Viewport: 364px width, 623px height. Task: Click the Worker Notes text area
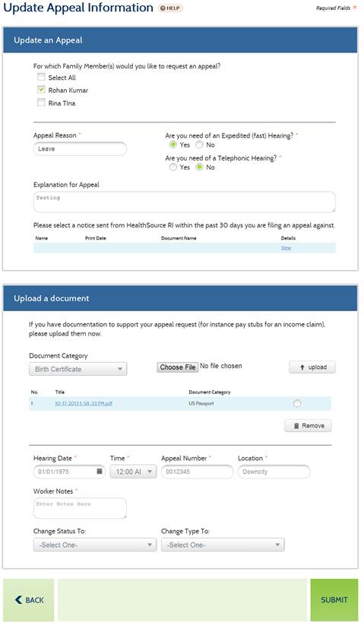pyautogui.click(x=81, y=508)
